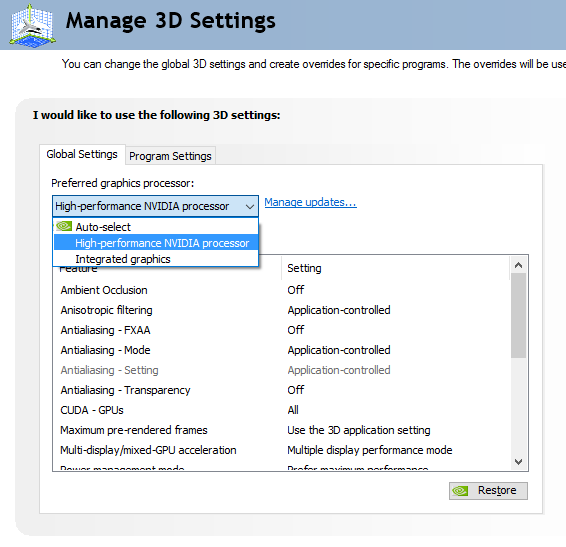Open the Manage updates link
The height and width of the screenshot is (547, 566).
pyautogui.click(x=310, y=202)
